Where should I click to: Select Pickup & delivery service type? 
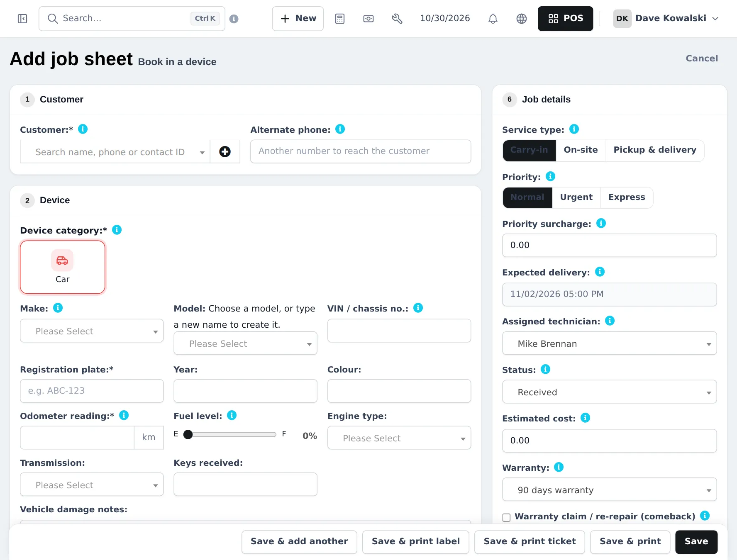coord(655,150)
